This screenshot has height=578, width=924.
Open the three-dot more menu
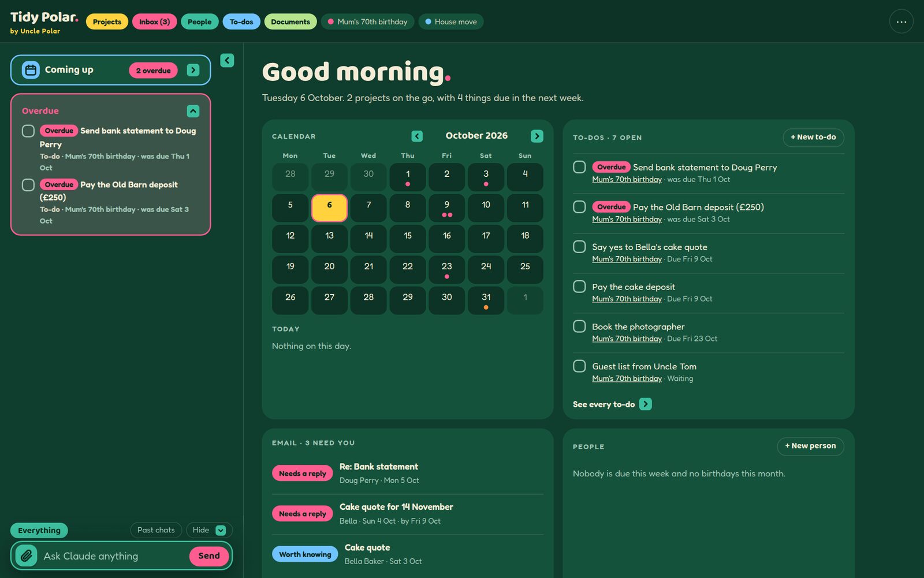point(901,22)
